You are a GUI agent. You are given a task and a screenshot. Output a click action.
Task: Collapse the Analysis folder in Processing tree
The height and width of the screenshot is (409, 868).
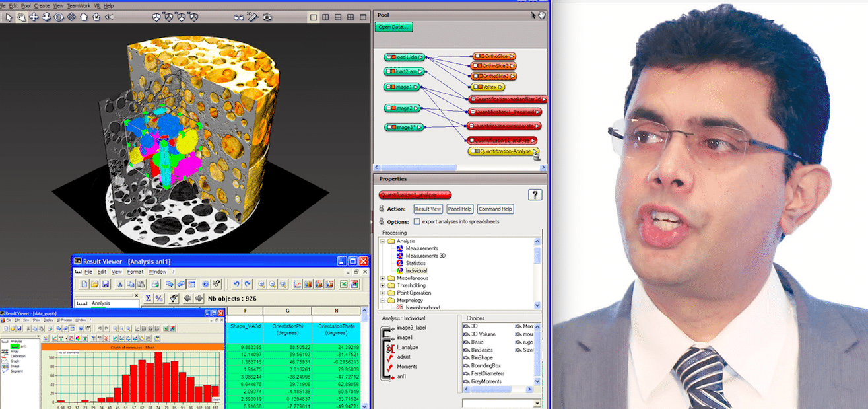tap(383, 241)
